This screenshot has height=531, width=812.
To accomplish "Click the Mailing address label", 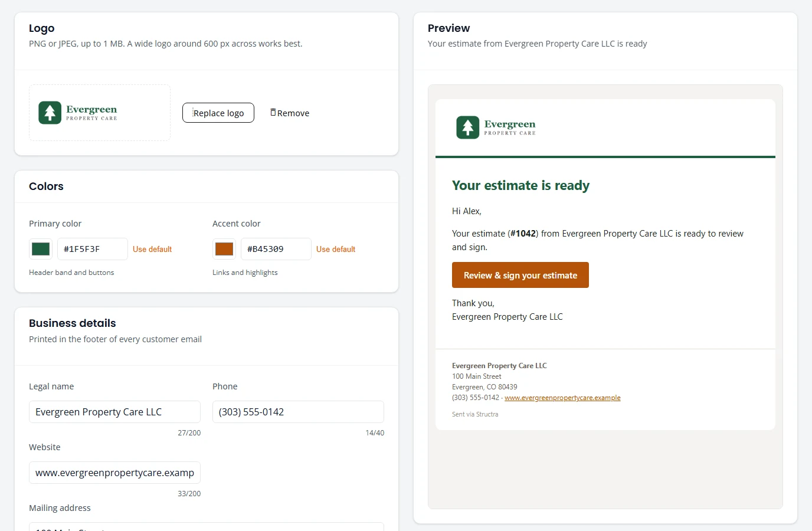I will click(x=60, y=508).
